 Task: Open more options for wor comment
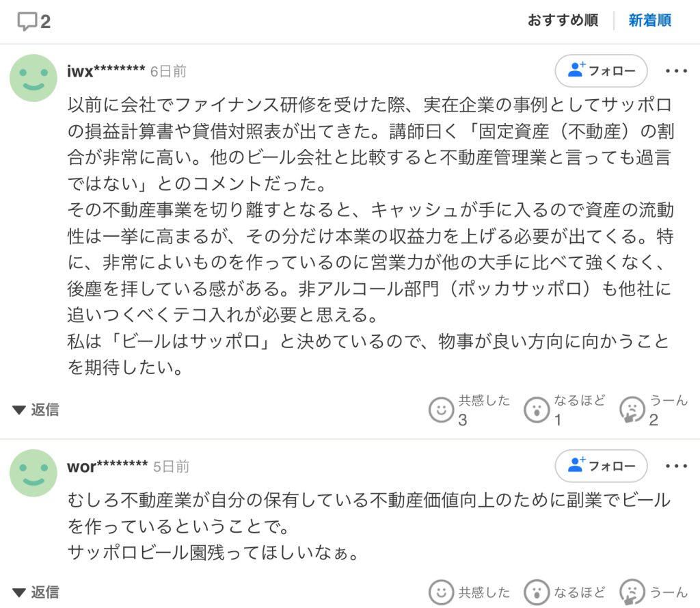(676, 466)
